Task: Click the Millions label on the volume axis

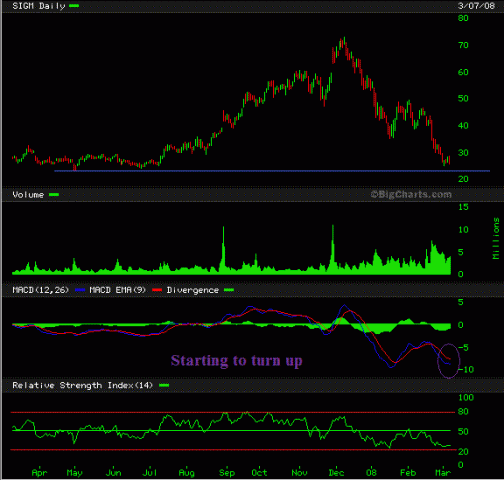Action: click(x=496, y=238)
